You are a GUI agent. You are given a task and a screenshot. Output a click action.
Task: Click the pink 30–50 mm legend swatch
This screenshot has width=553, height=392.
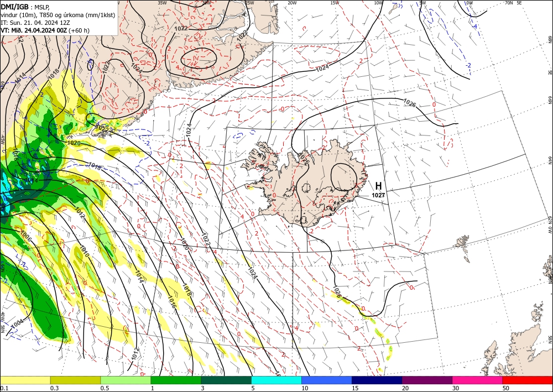(478, 380)
